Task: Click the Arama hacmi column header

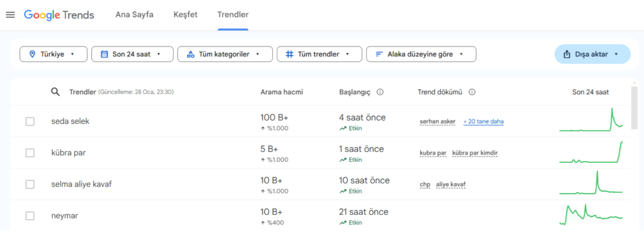Action: tap(282, 92)
